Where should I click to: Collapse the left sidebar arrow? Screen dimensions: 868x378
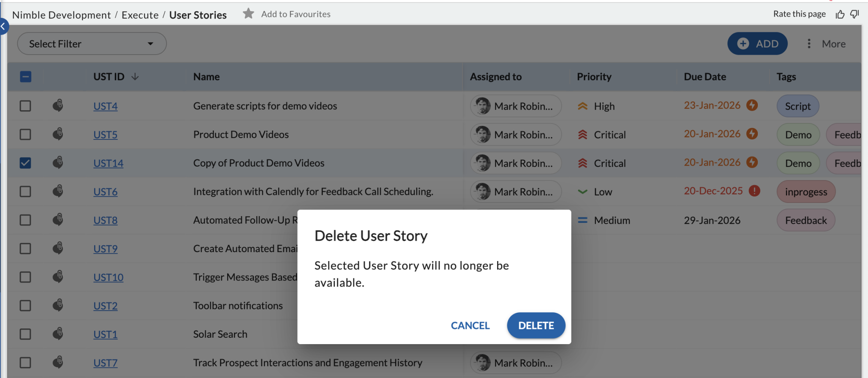click(3, 26)
